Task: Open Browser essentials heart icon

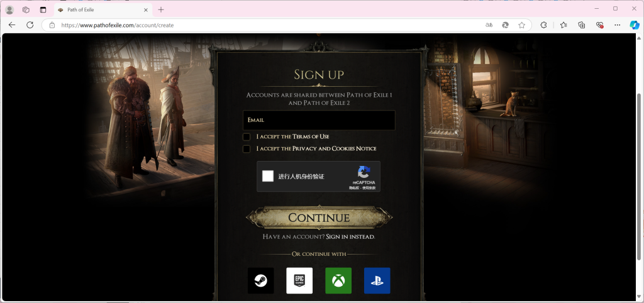Action: pyautogui.click(x=599, y=25)
